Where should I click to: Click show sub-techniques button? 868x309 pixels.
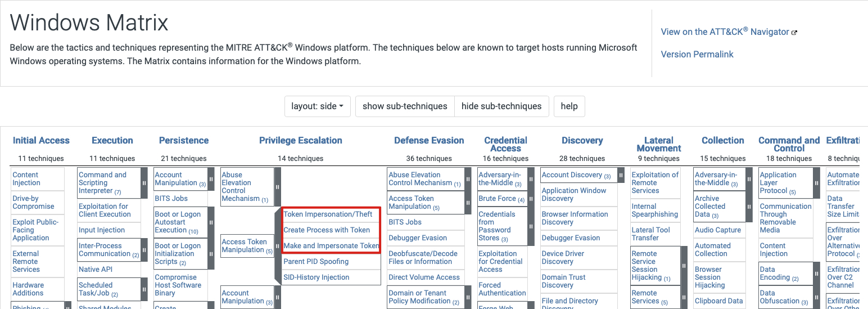pyautogui.click(x=405, y=106)
